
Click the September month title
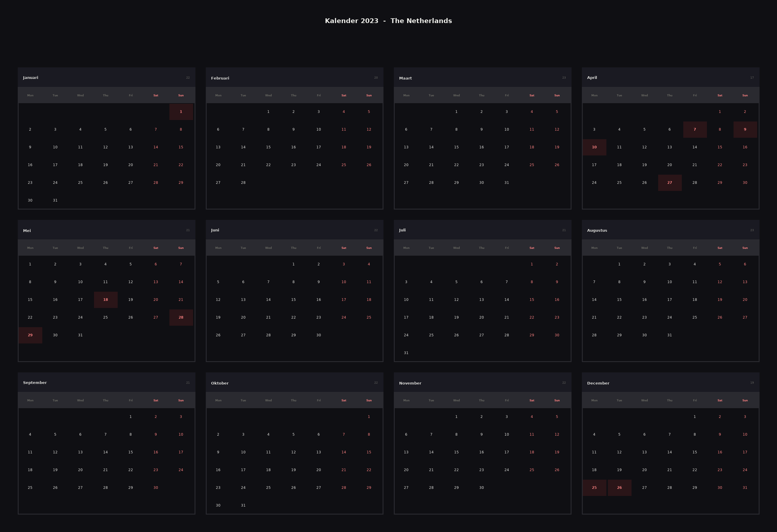click(x=35, y=383)
